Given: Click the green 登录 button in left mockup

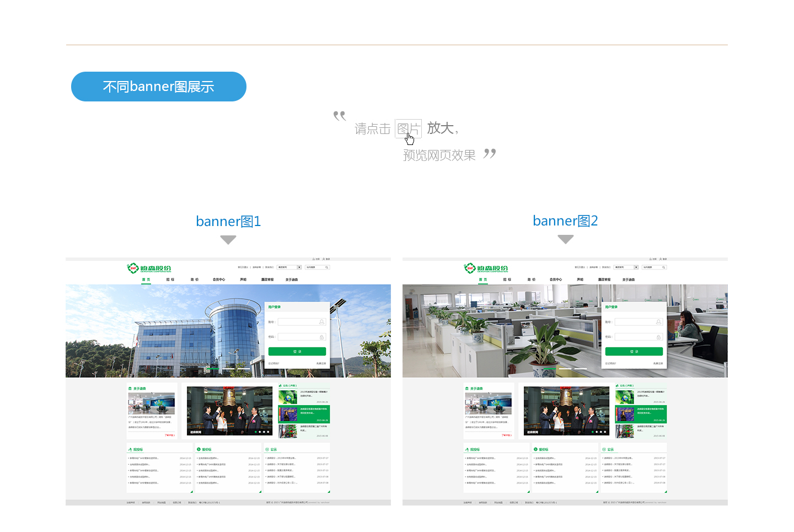Looking at the screenshot, I should (x=297, y=352).
